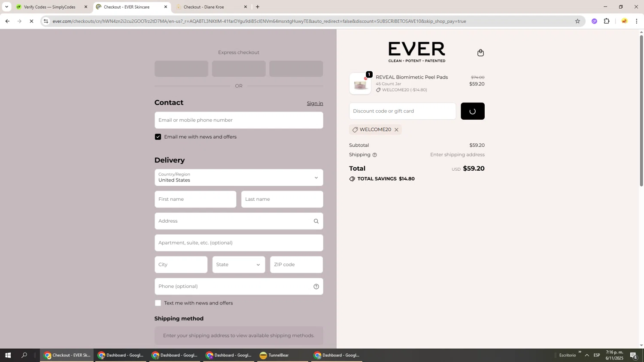Open first Dashboard Google taskbar window
This screenshot has height=362, width=644.
click(121, 355)
